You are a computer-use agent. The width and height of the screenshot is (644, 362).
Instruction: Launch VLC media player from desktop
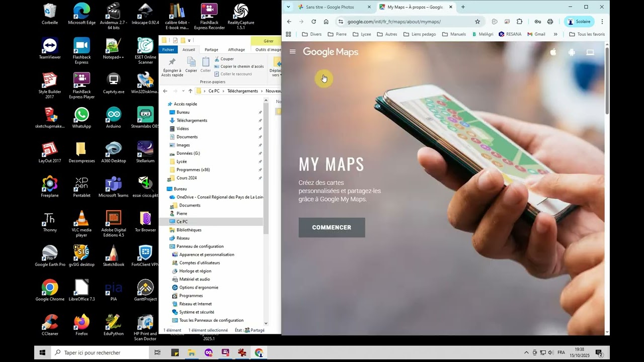click(82, 224)
